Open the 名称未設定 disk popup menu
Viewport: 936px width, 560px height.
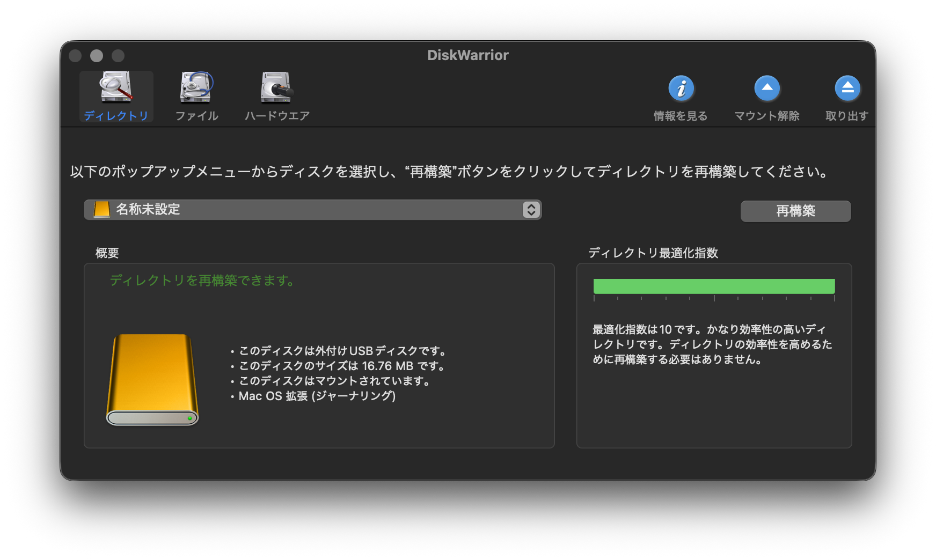[312, 210]
